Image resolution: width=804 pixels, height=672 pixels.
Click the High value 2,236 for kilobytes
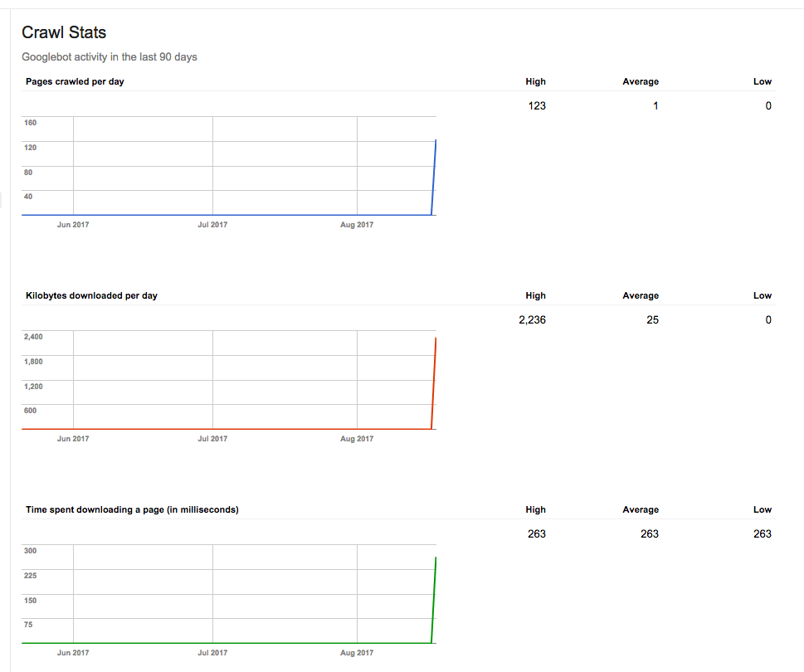tap(532, 320)
